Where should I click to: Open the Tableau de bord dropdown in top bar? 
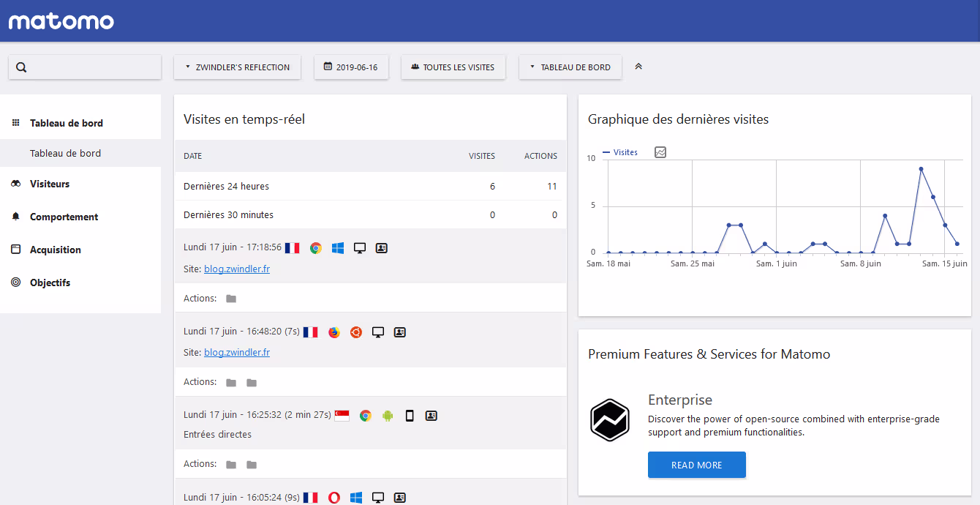coord(570,67)
